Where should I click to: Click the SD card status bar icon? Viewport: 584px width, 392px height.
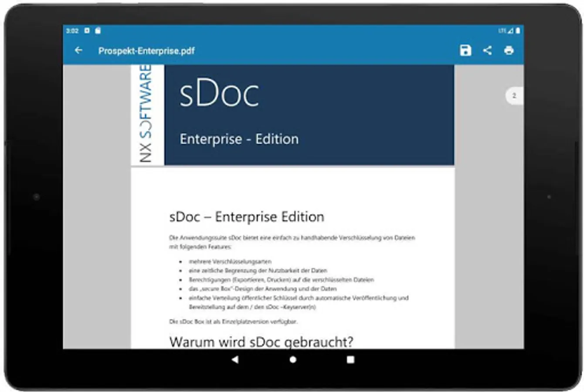point(98,30)
